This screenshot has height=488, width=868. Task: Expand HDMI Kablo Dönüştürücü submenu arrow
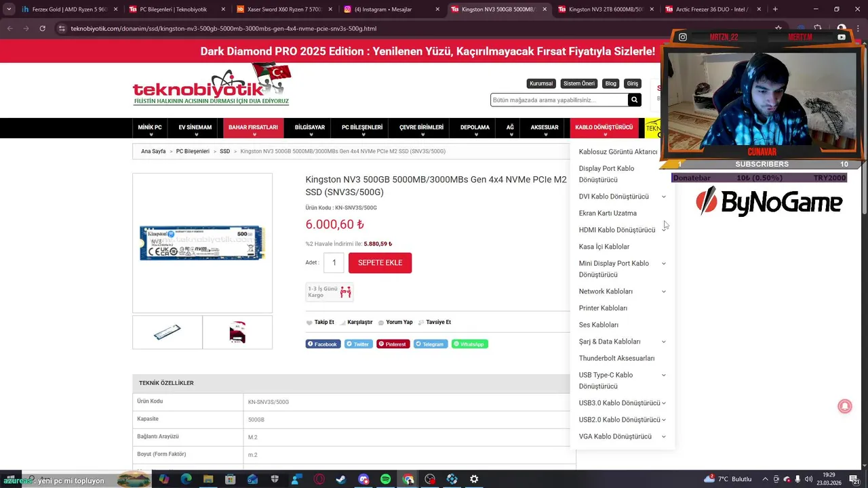tap(664, 230)
